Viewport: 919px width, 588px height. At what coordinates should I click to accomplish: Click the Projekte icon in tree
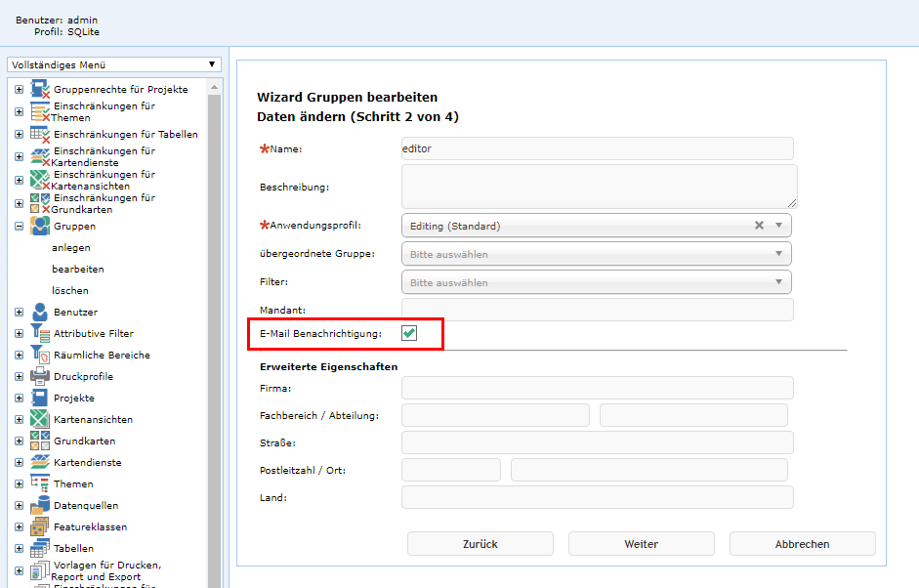click(x=40, y=399)
